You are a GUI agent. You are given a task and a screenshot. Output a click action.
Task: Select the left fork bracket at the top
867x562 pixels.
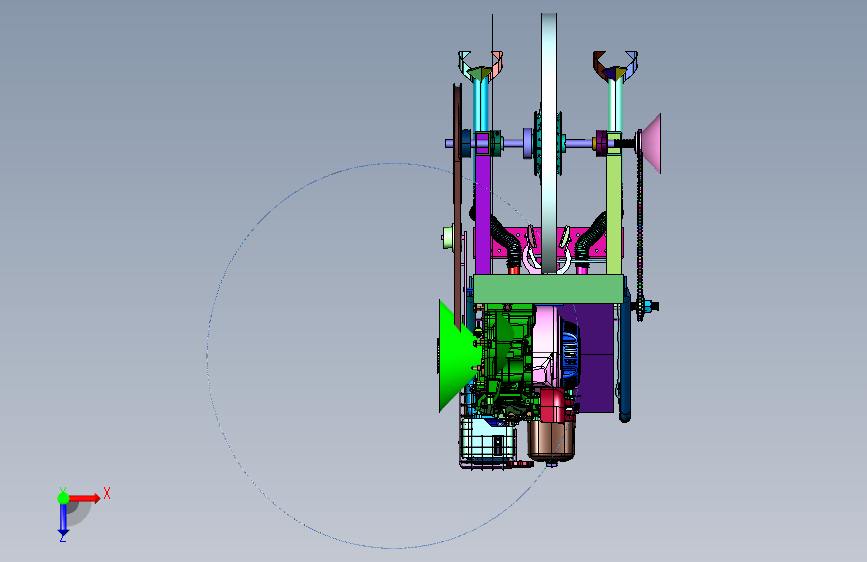[480, 66]
